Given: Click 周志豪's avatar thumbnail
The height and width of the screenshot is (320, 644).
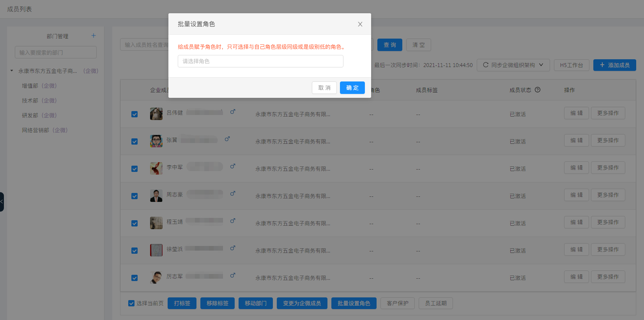Looking at the screenshot, I should 156,196.
